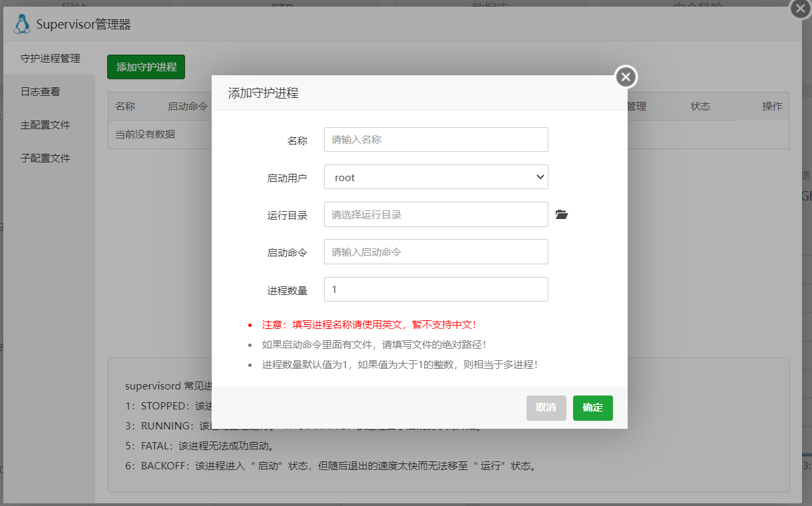Select the 子配置文件 tab

click(x=45, y=158)
